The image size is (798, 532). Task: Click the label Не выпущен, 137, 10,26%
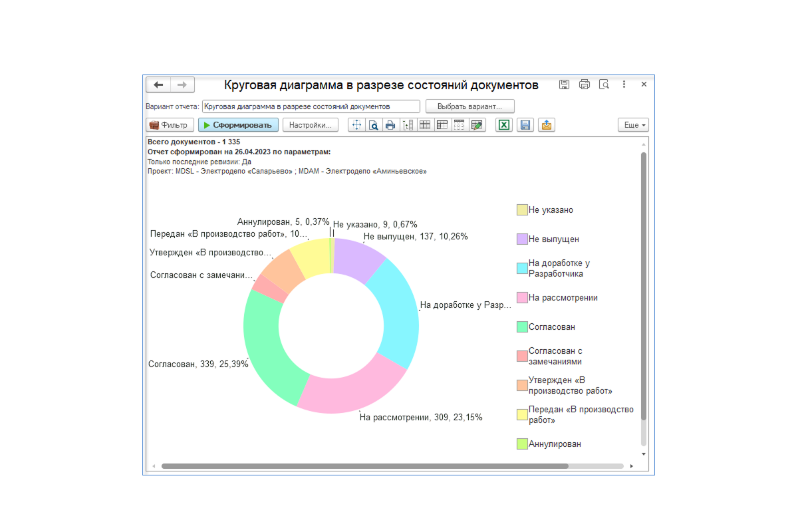tap(416, 236)
